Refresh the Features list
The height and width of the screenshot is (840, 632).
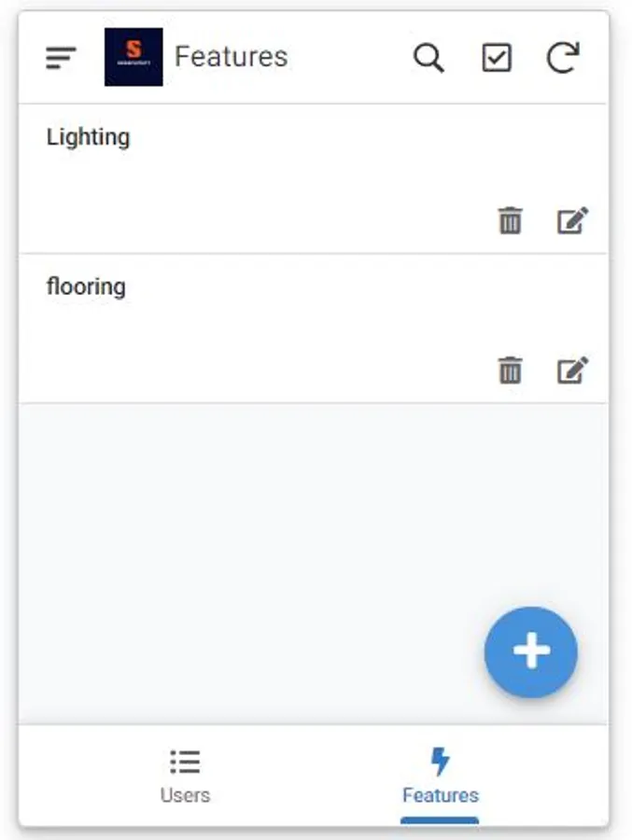pyautogui.click(x=564, y=58)
